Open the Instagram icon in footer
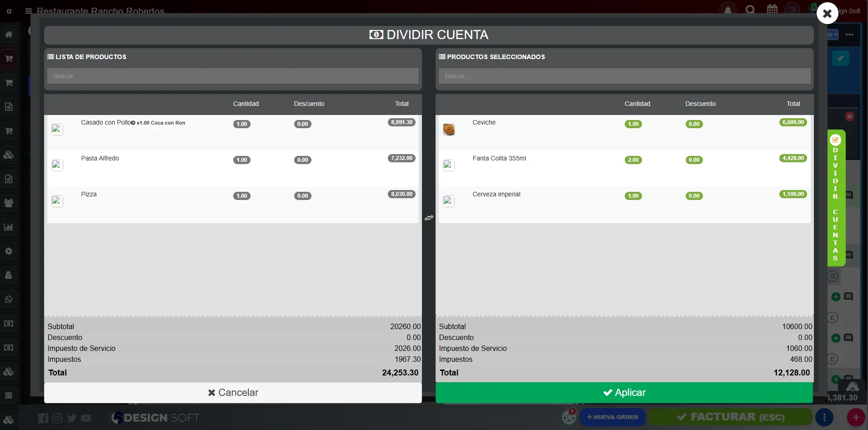This screenshot has height=430, width=868. (57, 418)
